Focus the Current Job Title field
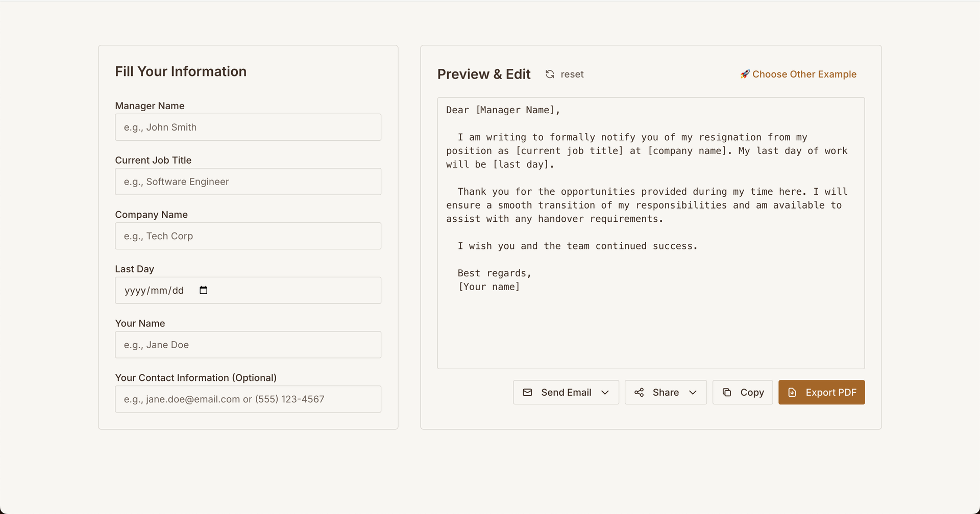The image size is (980, 514). [248, 182]
